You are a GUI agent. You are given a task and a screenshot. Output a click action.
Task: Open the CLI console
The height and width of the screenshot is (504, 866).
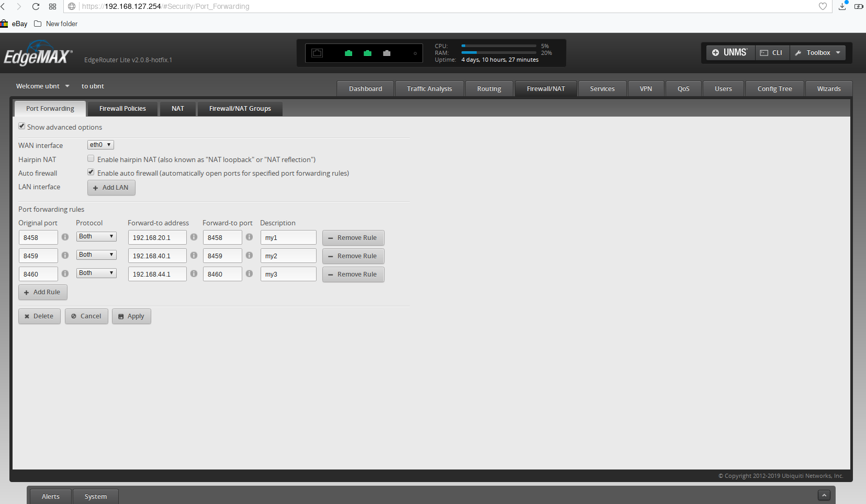coord(772,52)
